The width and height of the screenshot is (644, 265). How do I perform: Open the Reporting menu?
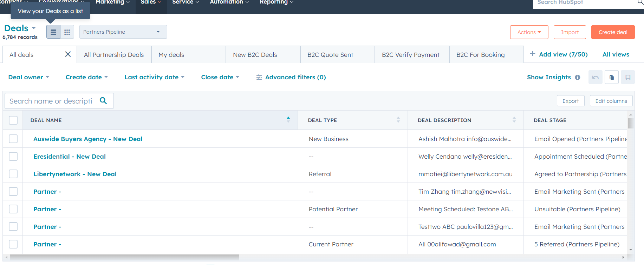pyautogui.click(x=276, y=2)
